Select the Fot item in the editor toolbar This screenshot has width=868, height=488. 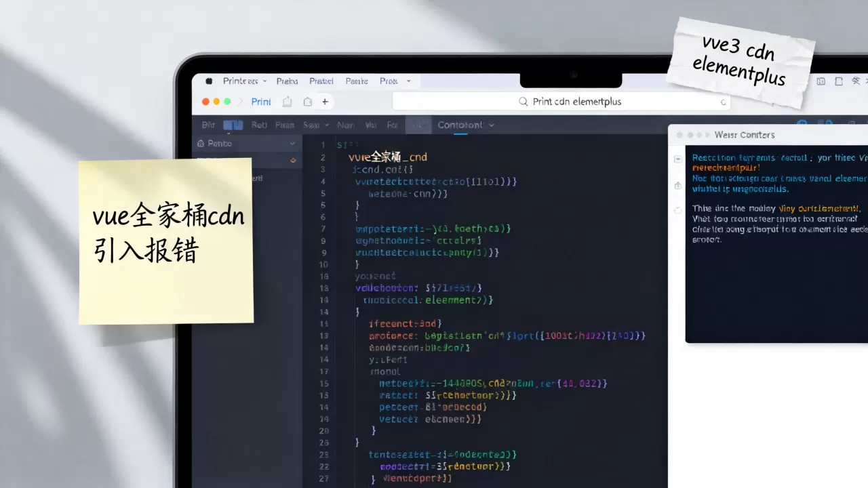point(393,125)
